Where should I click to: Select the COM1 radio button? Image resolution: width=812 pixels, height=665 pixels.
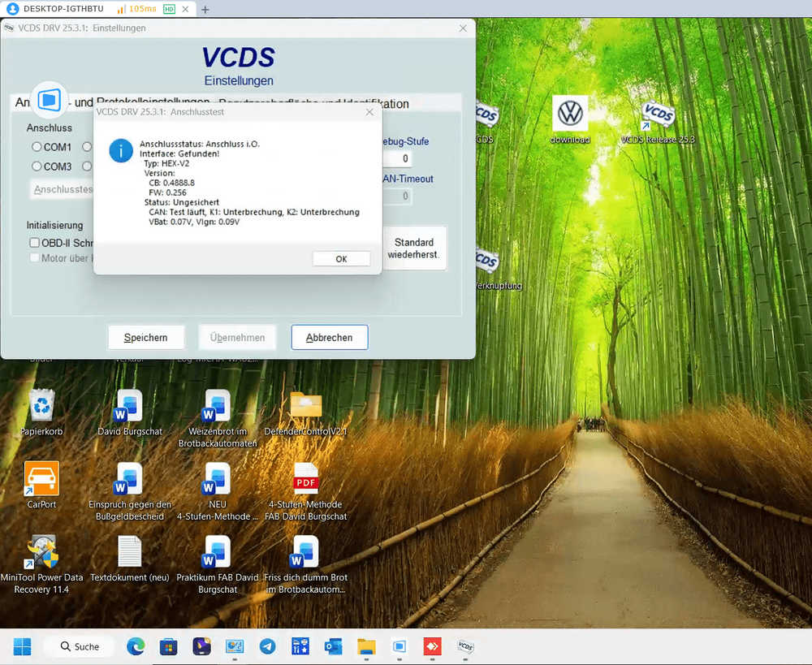click(37, 147)
